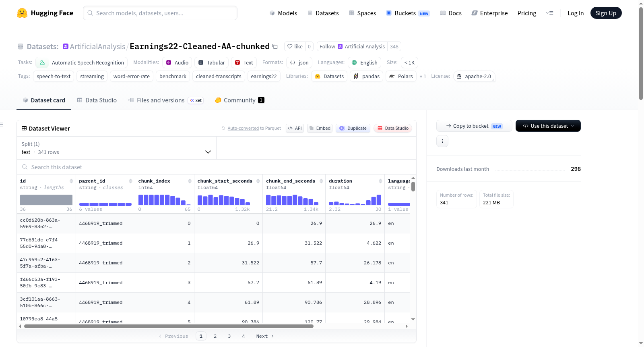Click the Copy to bucket button
The width and height of the screenshot is (644, 347).
[474, 126]
